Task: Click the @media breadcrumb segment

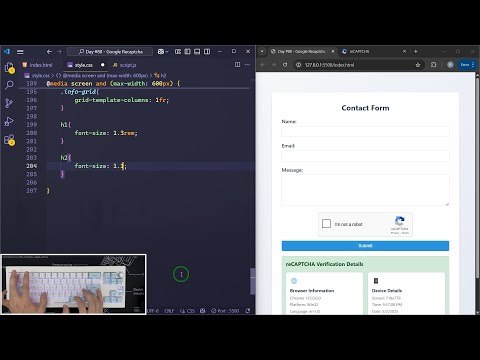Action: 105,76
